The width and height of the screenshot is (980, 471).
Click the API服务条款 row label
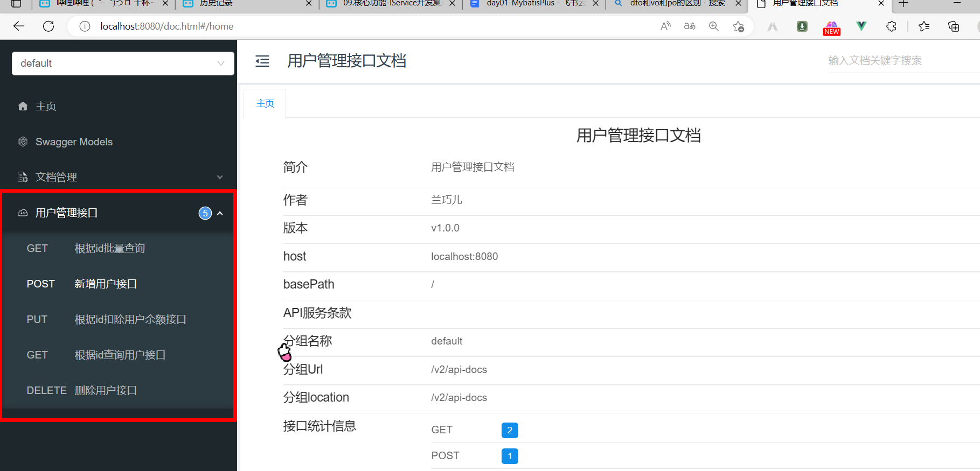(x=317, y=313)
